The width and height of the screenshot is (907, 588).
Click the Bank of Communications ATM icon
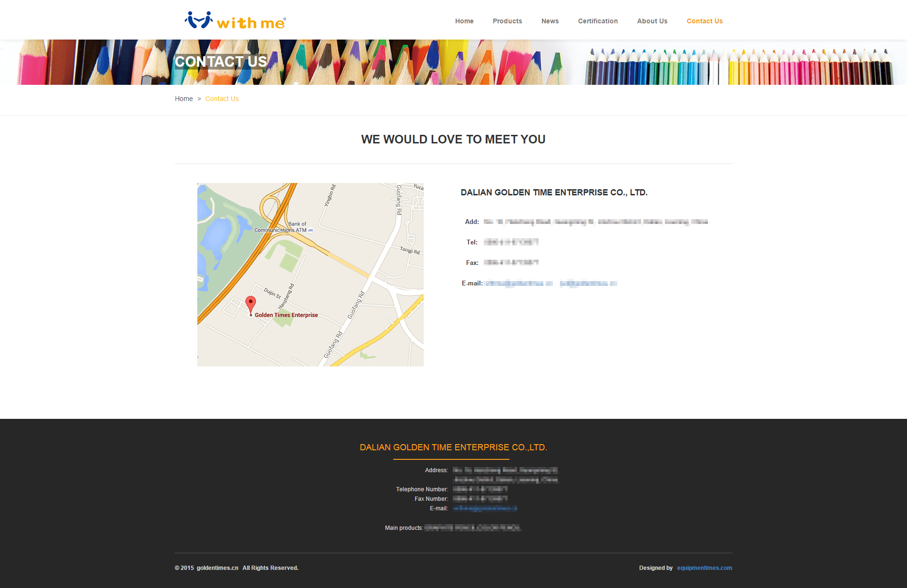click(311, 230)
